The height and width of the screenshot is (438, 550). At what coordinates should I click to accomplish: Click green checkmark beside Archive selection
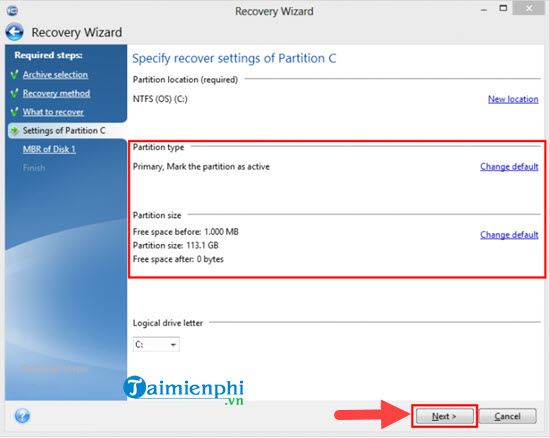15,75
